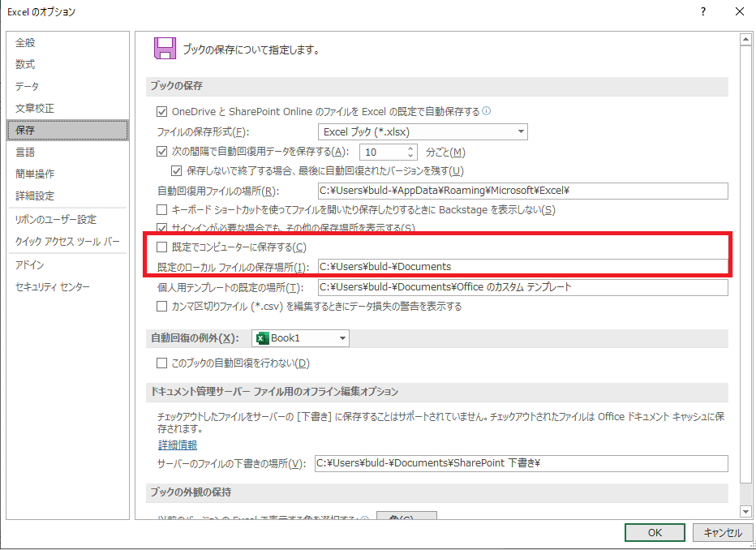Click the autosave minutes input field
The image size is (756, 550).
tap(383, 153)
